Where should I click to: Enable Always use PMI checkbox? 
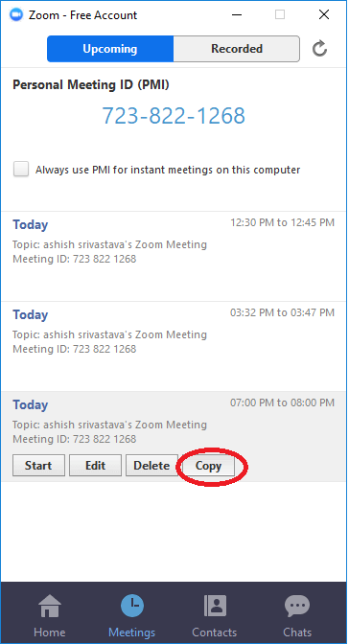[21, 170]
